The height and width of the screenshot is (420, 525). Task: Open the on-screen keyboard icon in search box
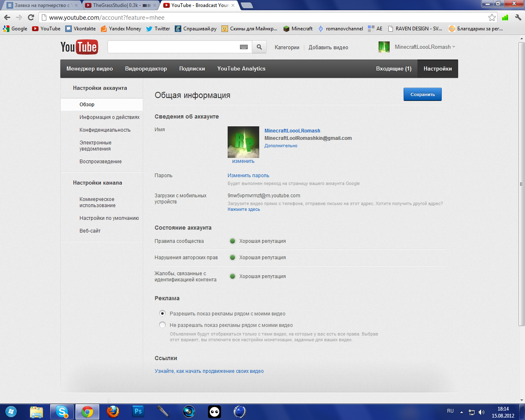[x=244, y=47]
